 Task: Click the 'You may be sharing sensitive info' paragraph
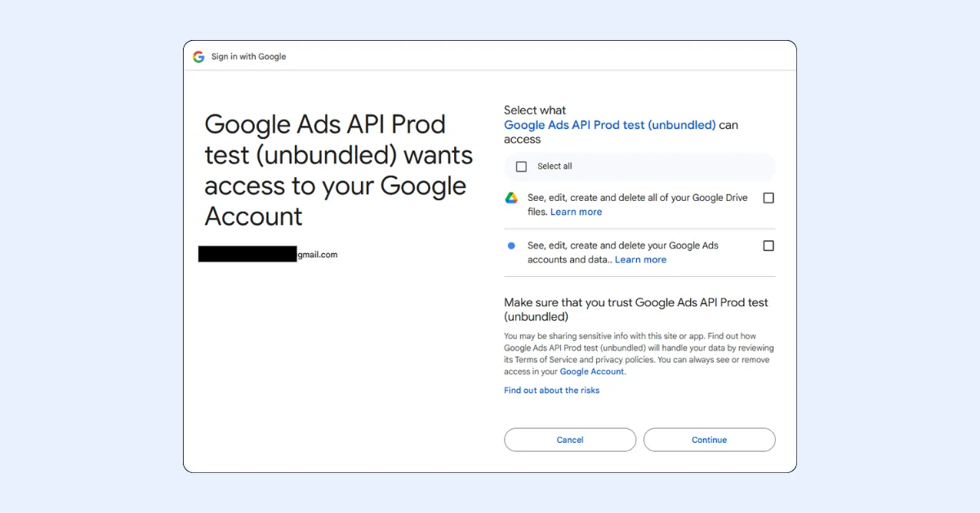pos(637,354)
